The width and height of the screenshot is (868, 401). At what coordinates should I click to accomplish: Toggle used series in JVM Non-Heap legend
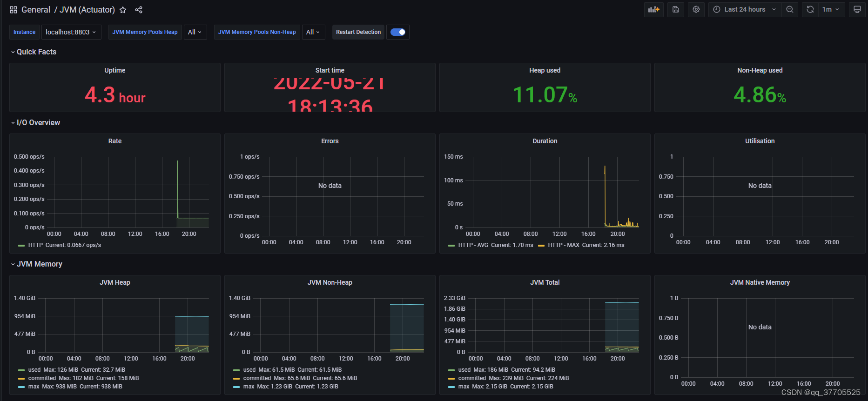point(249,370)
